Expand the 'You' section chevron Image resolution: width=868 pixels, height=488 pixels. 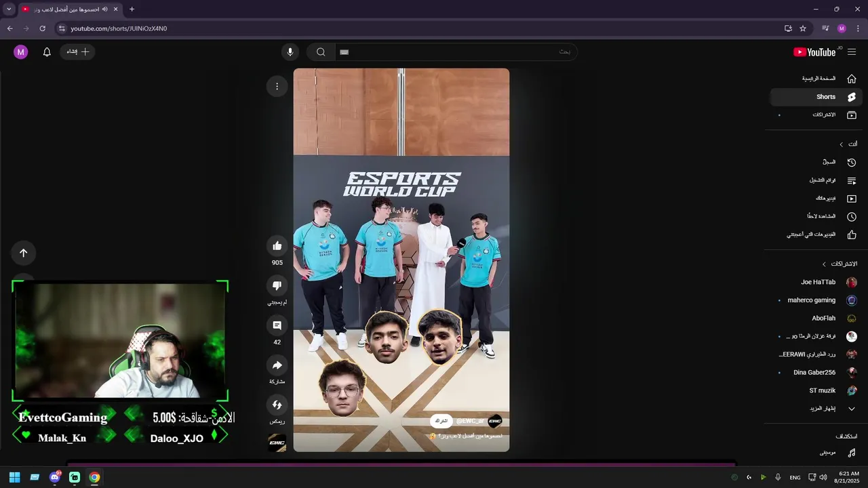click(x=841, y=144)
